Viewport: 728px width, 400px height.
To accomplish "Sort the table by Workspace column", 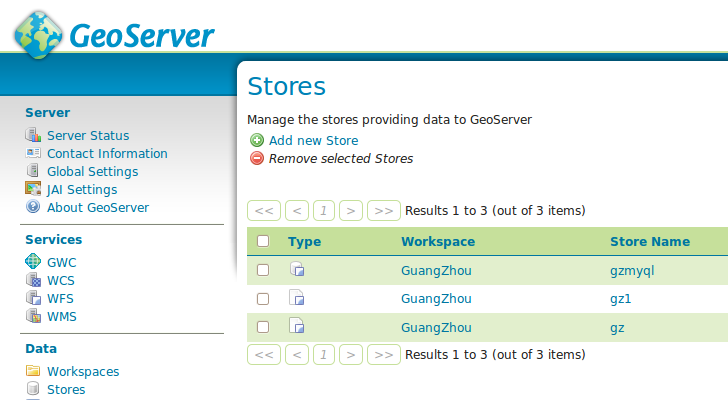I will pos(438,242).
